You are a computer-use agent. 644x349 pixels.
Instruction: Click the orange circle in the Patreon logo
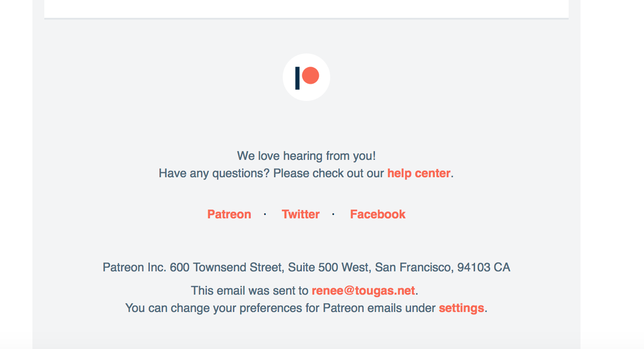[311, 75]
